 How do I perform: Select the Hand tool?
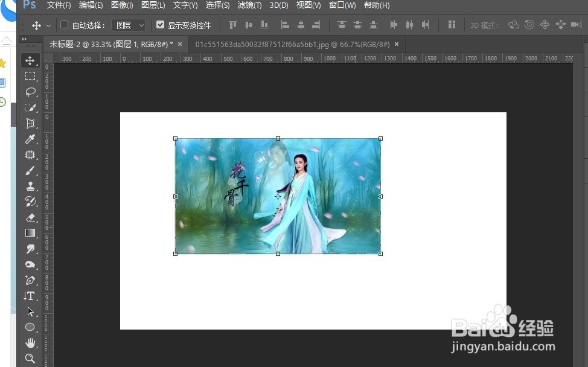click(x=30, y=343)
